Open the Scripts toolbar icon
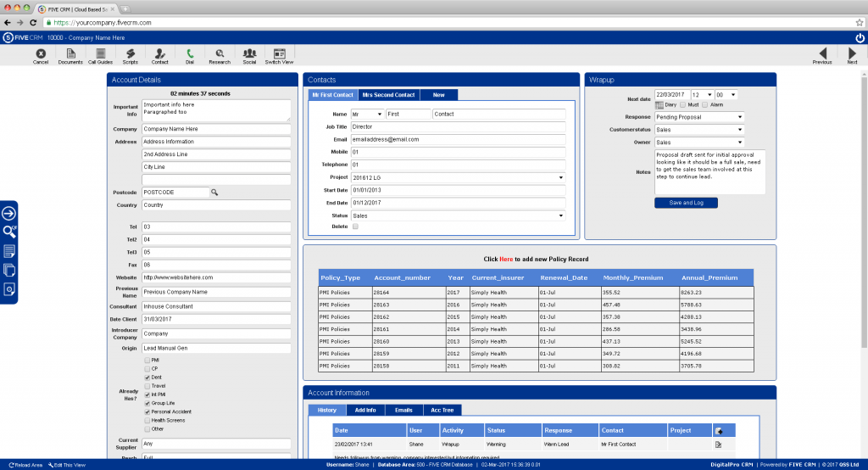 (x=130, y=55)
